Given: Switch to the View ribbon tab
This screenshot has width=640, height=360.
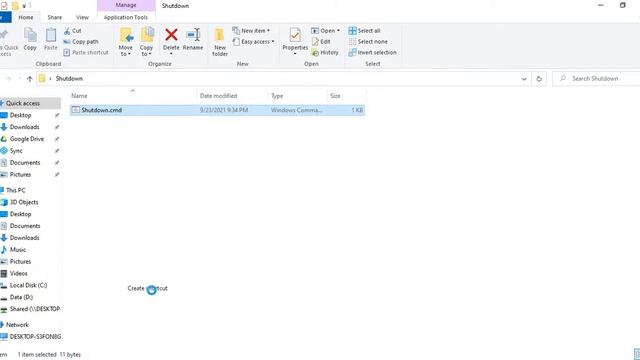Looking at the screenshot, I should tap(82, 17).
